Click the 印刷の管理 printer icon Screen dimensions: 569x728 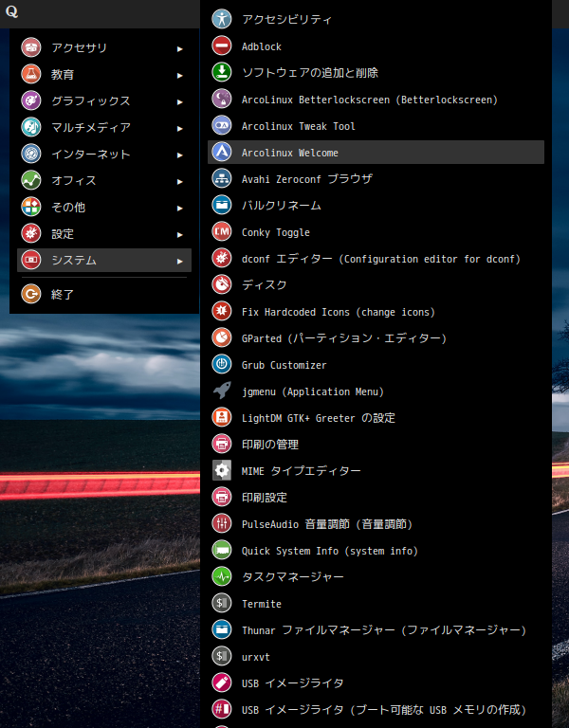point(222,444)
